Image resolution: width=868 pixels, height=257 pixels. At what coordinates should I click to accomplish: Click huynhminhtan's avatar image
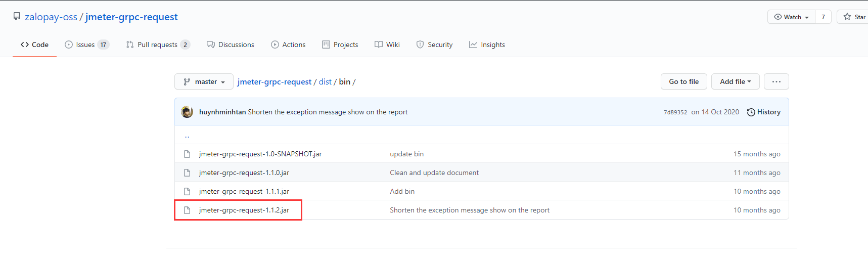(187, 112)
